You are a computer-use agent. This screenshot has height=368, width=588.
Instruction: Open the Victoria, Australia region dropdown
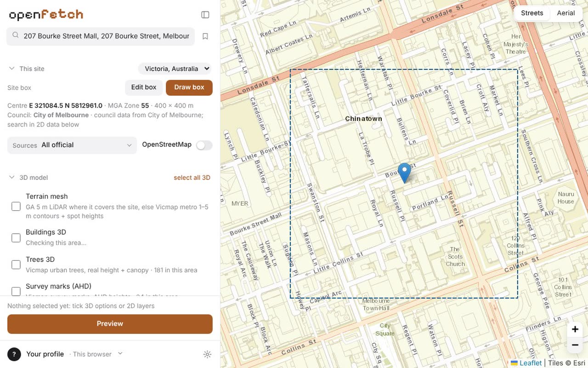click(175, 69)
